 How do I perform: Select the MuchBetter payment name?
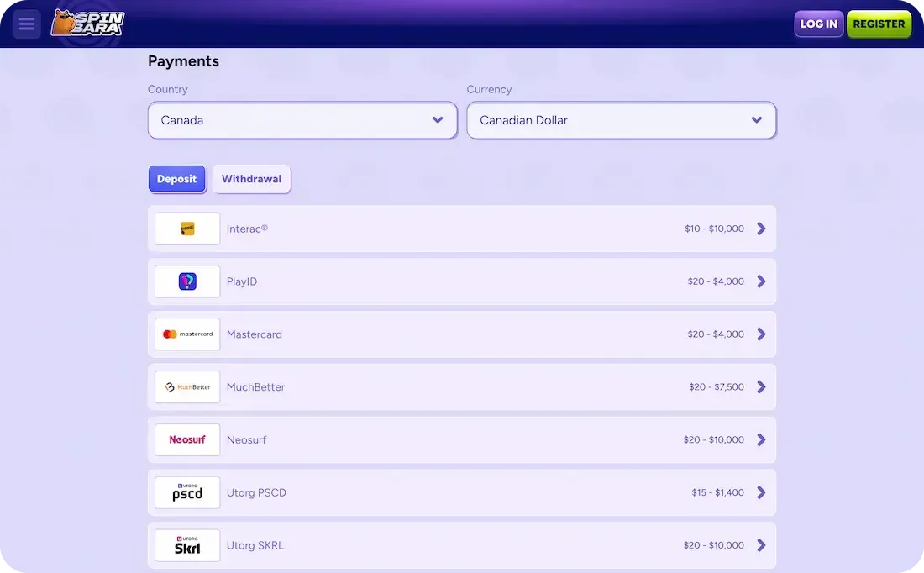[255, 387]
